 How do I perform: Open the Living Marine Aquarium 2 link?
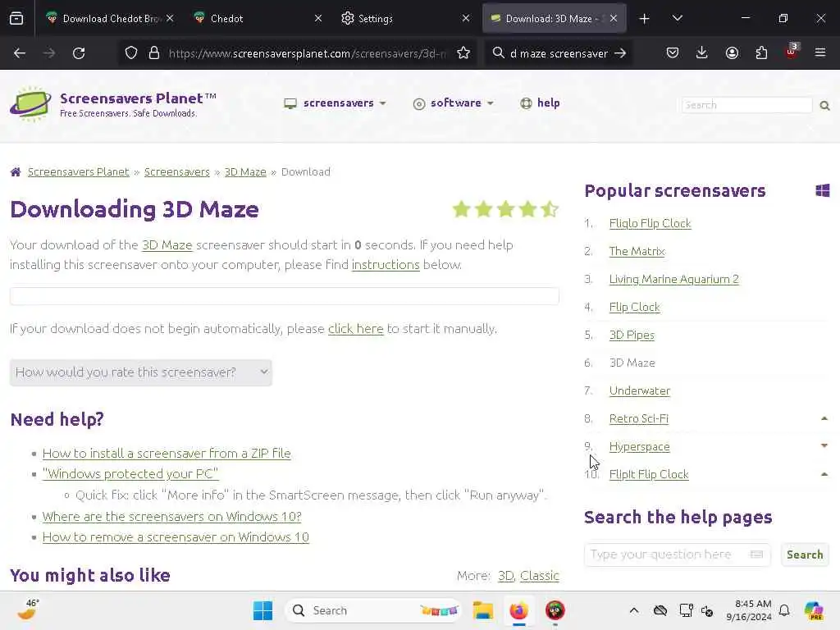point(674,279)
